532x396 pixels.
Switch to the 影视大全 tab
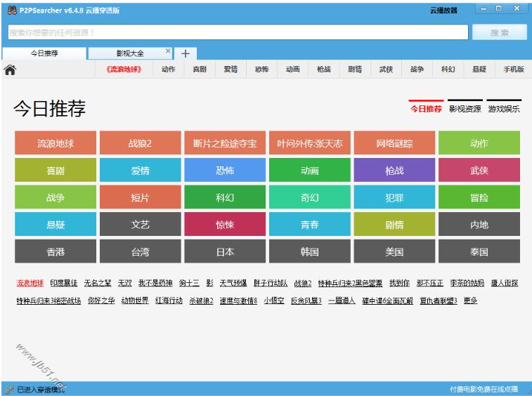(130, 53)
